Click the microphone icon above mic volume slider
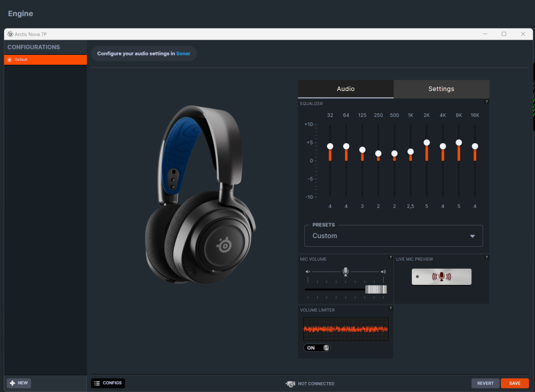This screenshot has height=392, width=535. point(345,272)
